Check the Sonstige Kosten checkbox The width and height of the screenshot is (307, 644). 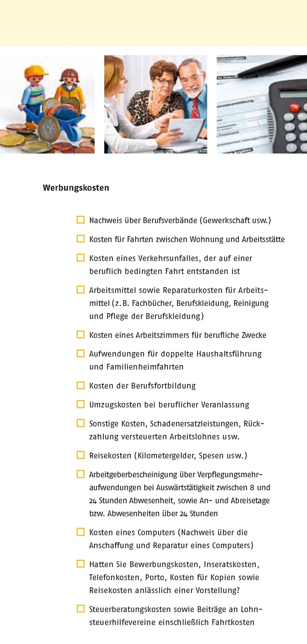point(81,423)
